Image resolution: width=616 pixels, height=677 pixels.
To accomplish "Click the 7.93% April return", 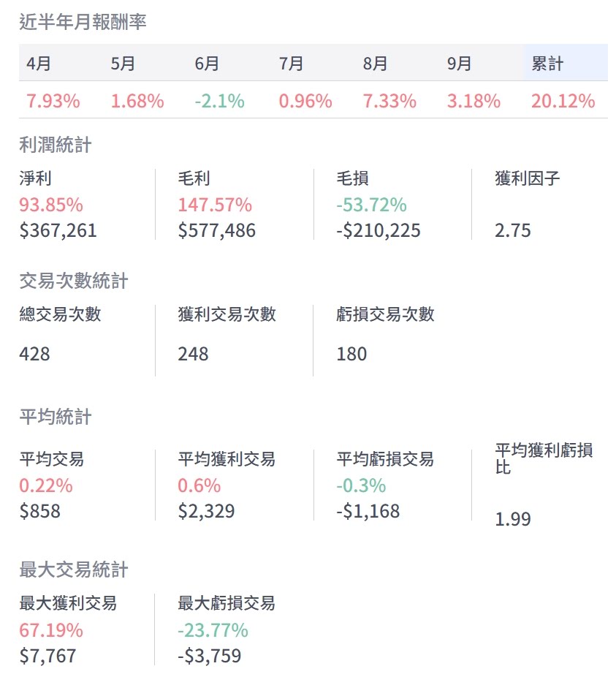I will point(53,101).
